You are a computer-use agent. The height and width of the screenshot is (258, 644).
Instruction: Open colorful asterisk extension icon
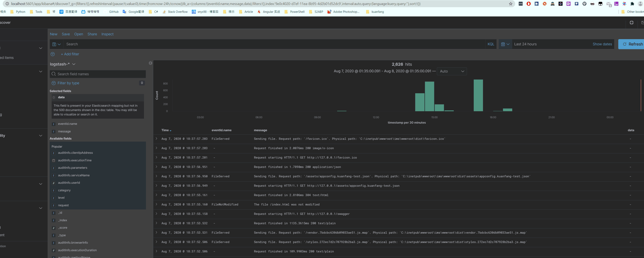pyautogui.click(x=624, y=4)
